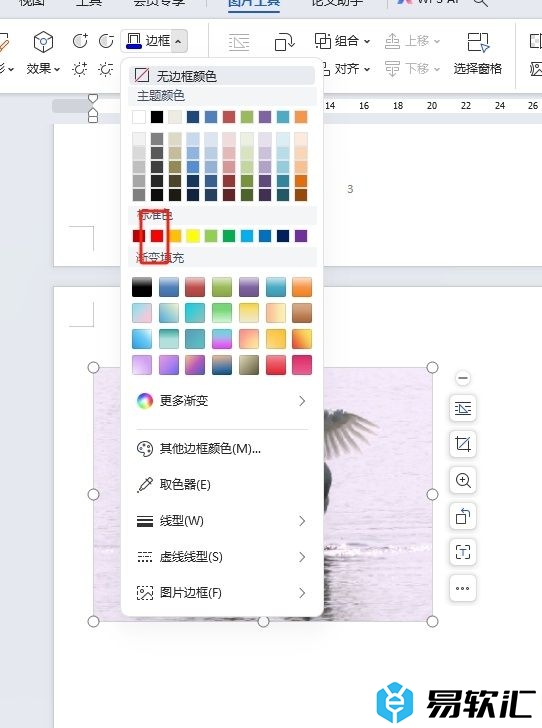
Task: Pick the teal theme color swatch in top row
Action: pos(283,117)
